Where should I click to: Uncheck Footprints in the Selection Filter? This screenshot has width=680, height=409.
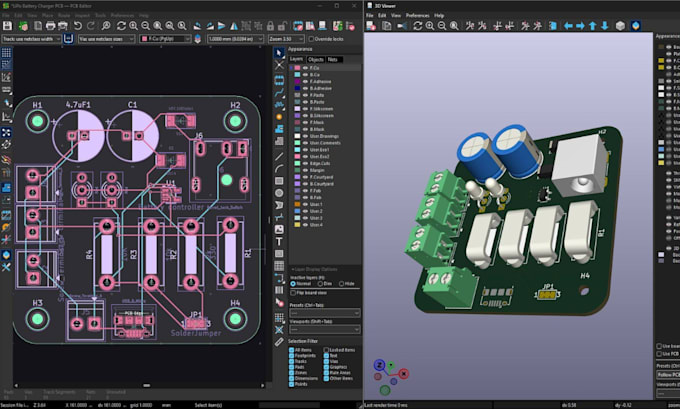(x=291, y=356)
